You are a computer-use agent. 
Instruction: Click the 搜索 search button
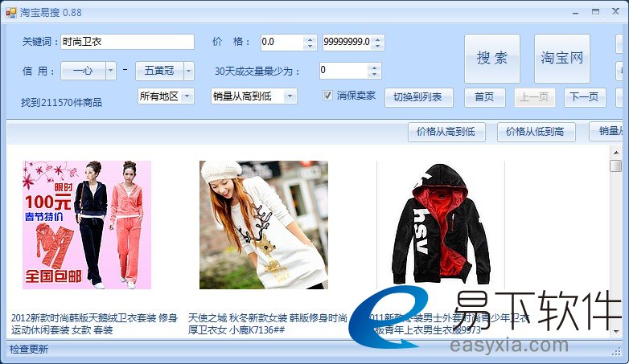(491, 58)
